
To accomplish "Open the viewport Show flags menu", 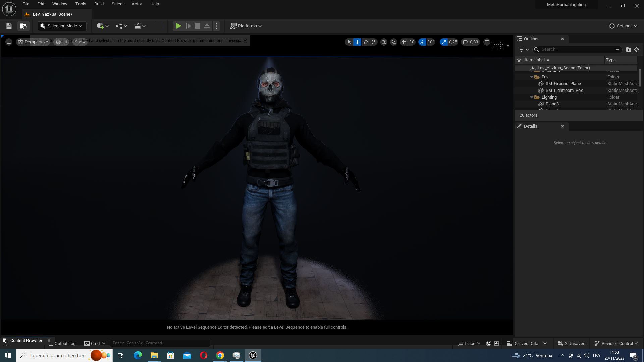I will (80, 42).
